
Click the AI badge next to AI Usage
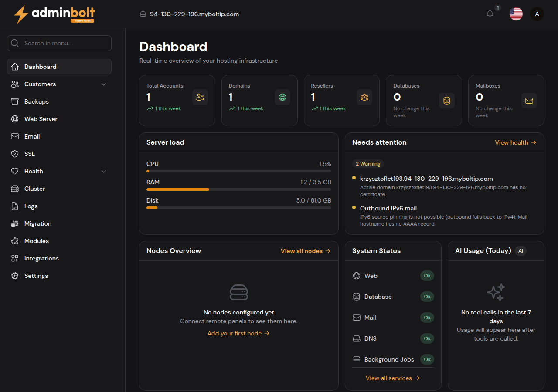[521, 251]
